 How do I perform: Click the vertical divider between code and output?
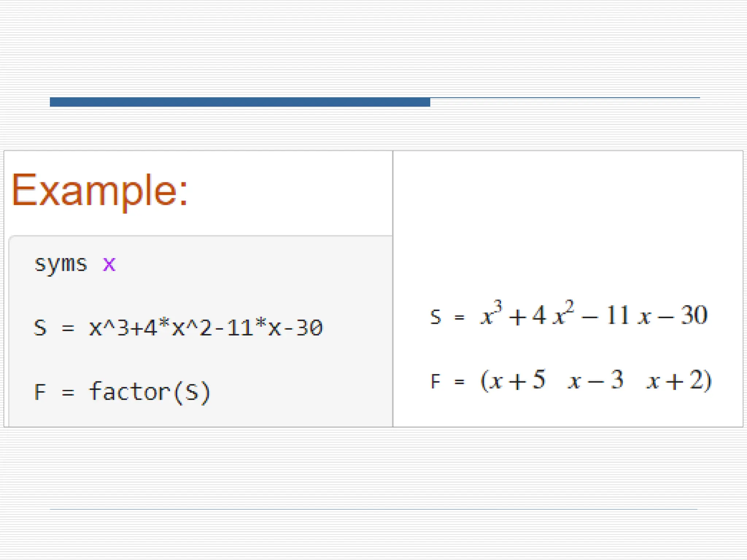click(x=393, y=288)
